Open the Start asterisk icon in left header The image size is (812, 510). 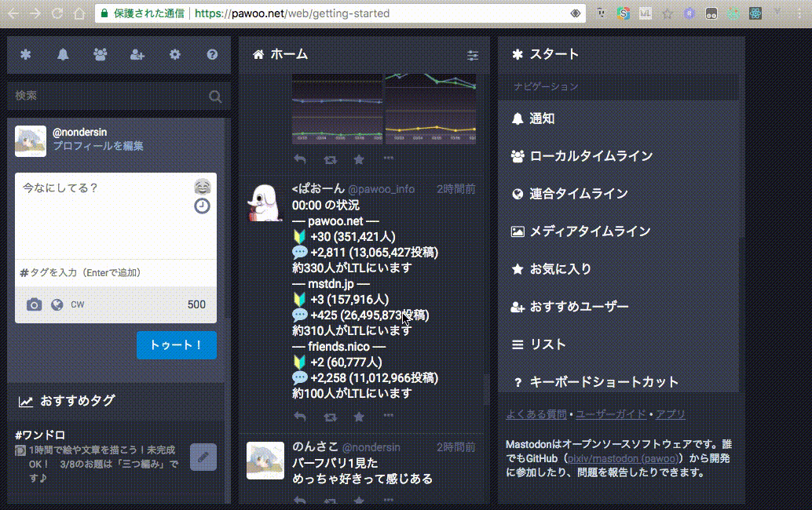click(25, 54)
